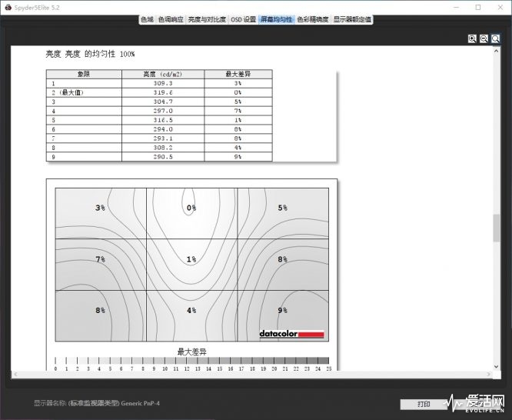This screenshot has width=512, height=420.
Task: Click the 亮度 (cd/m2) column header
Action: (163, 74)
